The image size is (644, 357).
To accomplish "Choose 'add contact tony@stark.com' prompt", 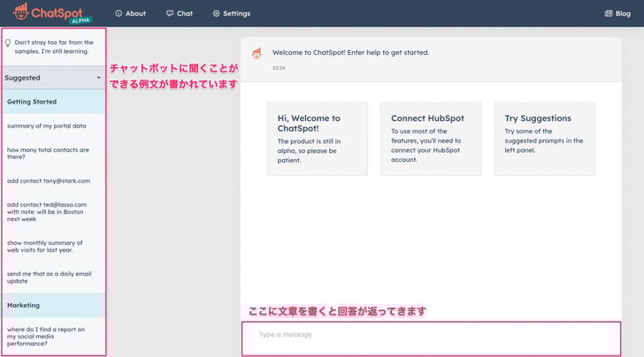I will click(x=49, y=181).
